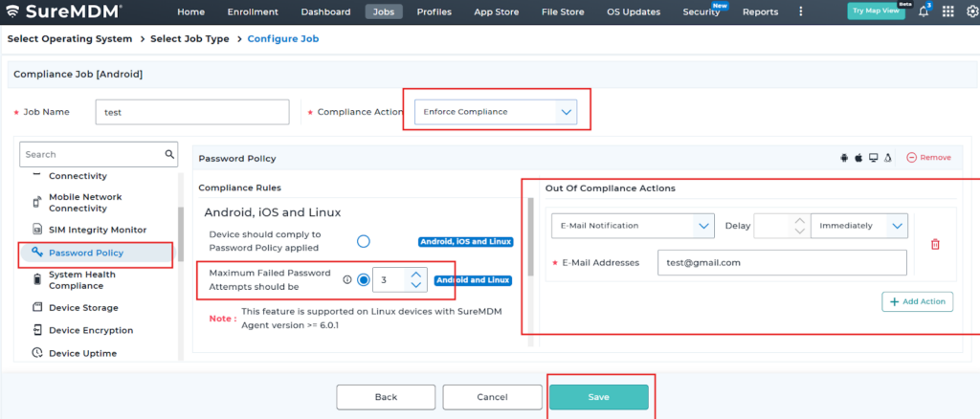This screenshot has width=980, height=419.
Task: Select the Device Encryption rule in sidebar
Action: pyautogui.click(x=90, y=330)
